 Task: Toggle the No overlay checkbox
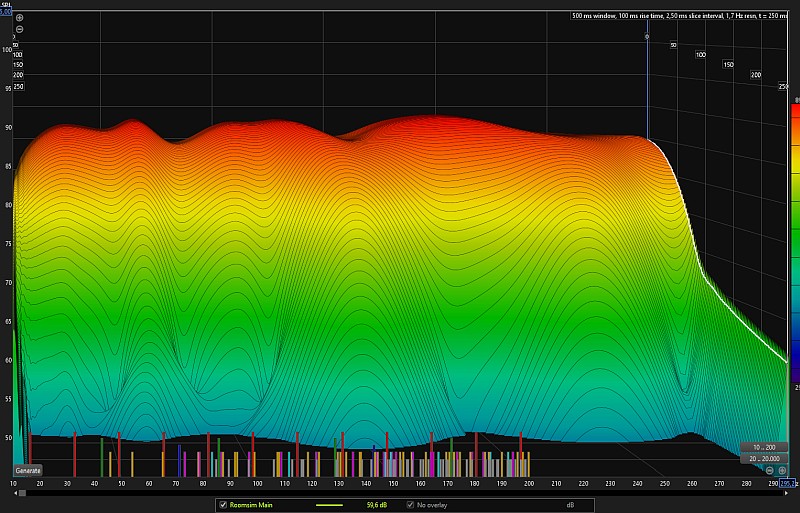click(x=410, y=505)
